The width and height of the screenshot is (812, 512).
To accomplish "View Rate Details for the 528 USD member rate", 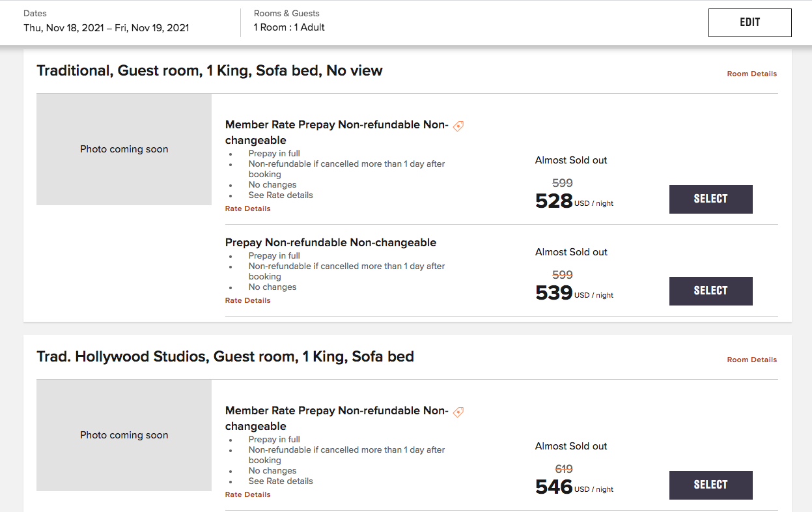I will pyautogui.click(x=247, y=209).
